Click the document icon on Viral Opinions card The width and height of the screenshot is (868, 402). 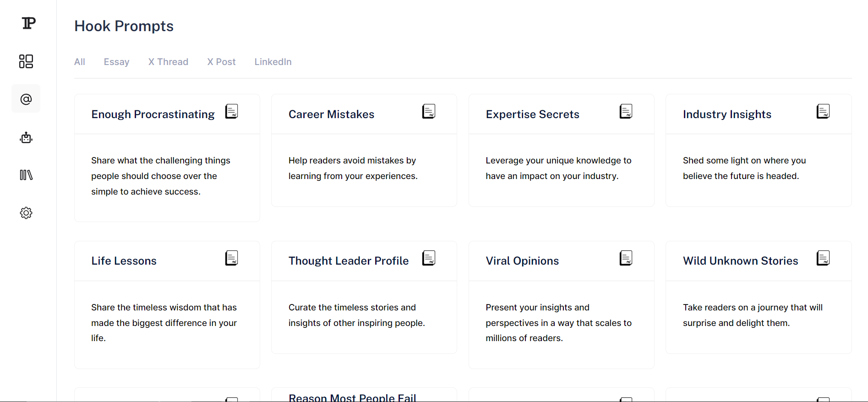coord(626,258)
